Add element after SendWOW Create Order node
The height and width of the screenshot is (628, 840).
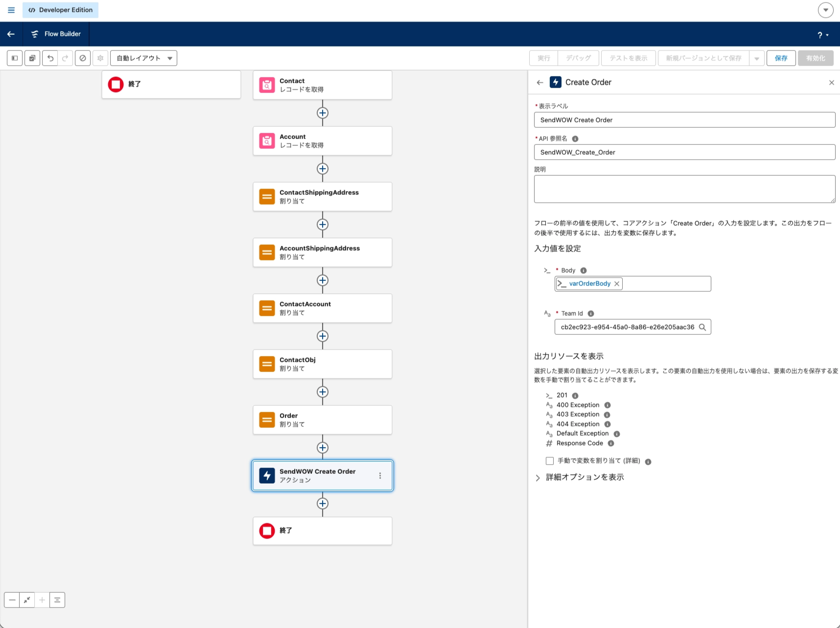point(322,504)
